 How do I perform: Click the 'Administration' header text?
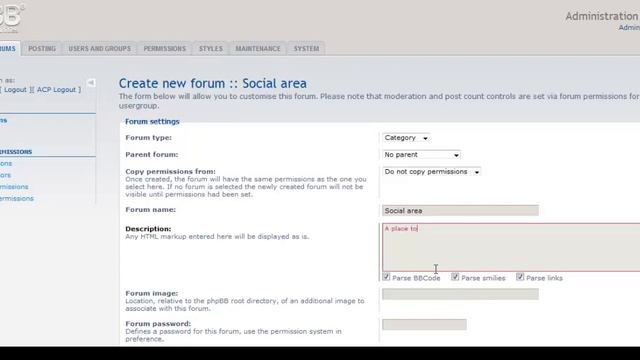pos(602,16)
